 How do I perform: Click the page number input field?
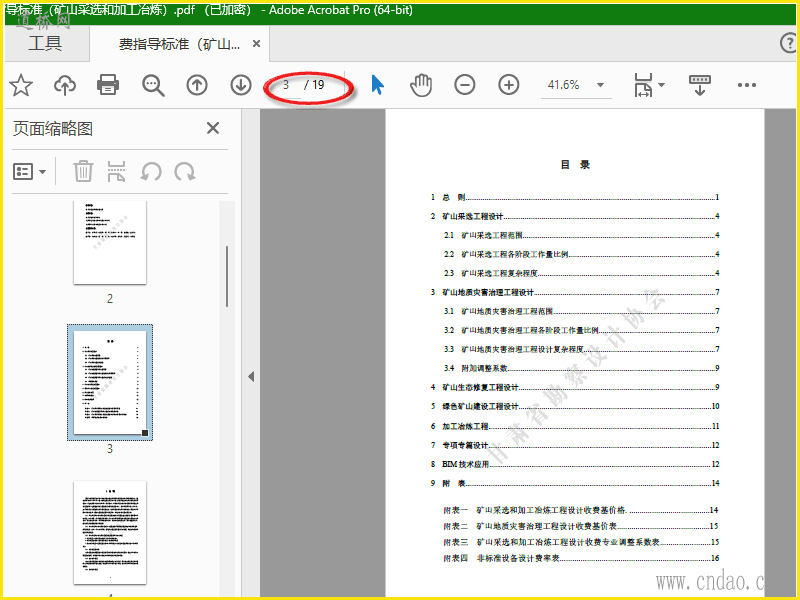click(x=286, y=85)
